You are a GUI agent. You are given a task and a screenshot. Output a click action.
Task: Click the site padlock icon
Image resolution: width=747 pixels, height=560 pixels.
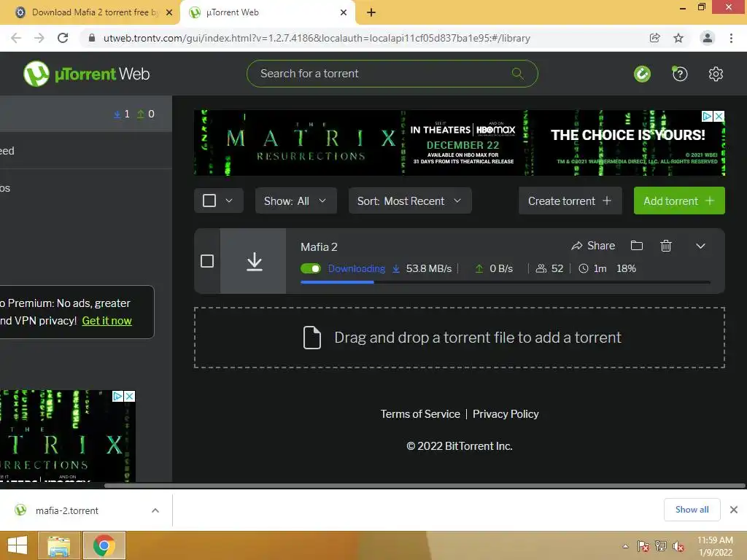pos(92,38)
